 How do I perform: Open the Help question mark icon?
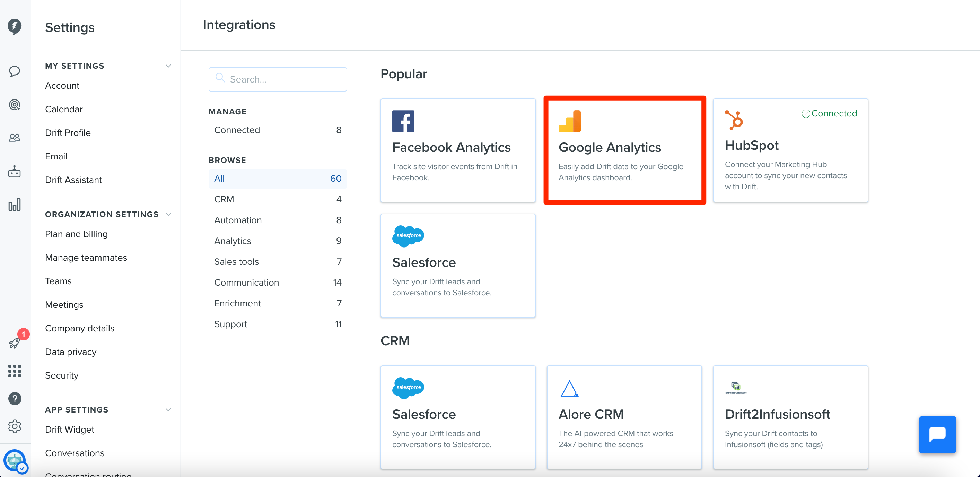(15, 399)
